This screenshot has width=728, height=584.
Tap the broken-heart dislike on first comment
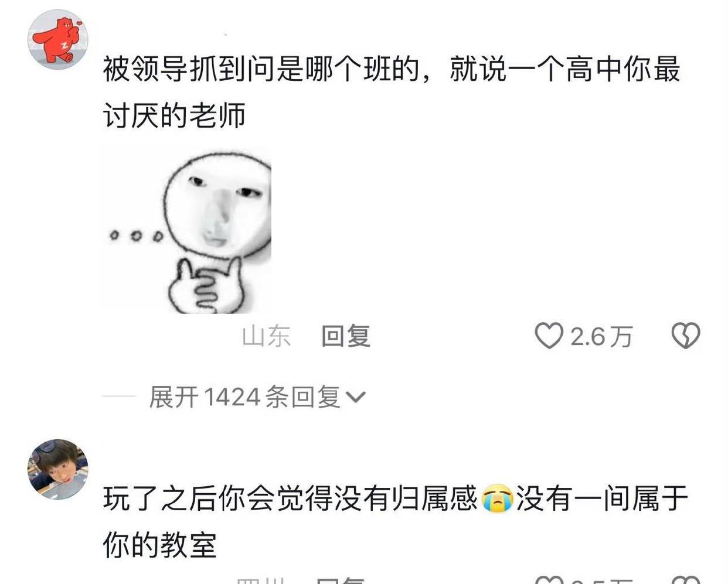click(x=685, y=336)
